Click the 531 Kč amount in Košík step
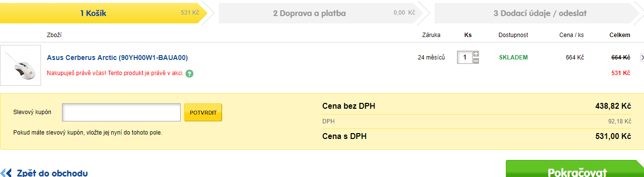 point(190,13)
